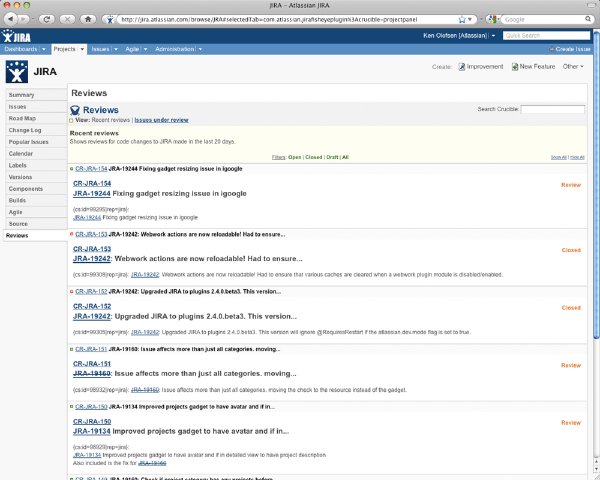Open the Versions project tab
The height and width of the screenshot is (480, 600).
(x=36, y=177)
